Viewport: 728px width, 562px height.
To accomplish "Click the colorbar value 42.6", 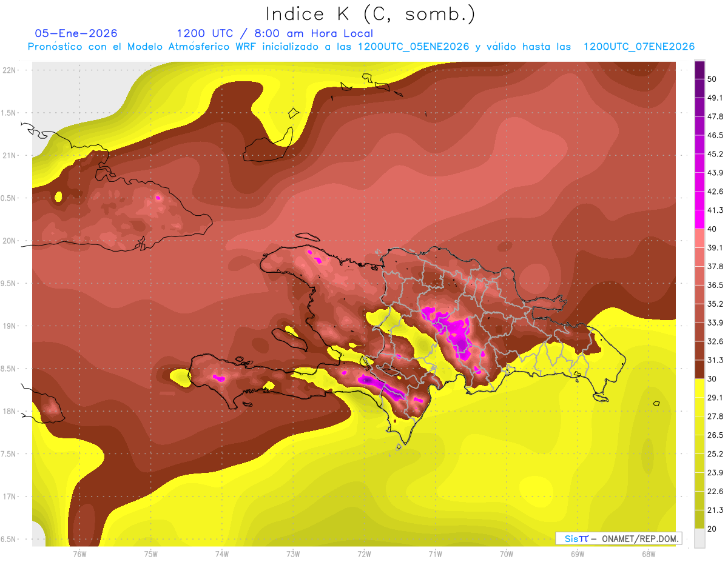I will 715,192.
